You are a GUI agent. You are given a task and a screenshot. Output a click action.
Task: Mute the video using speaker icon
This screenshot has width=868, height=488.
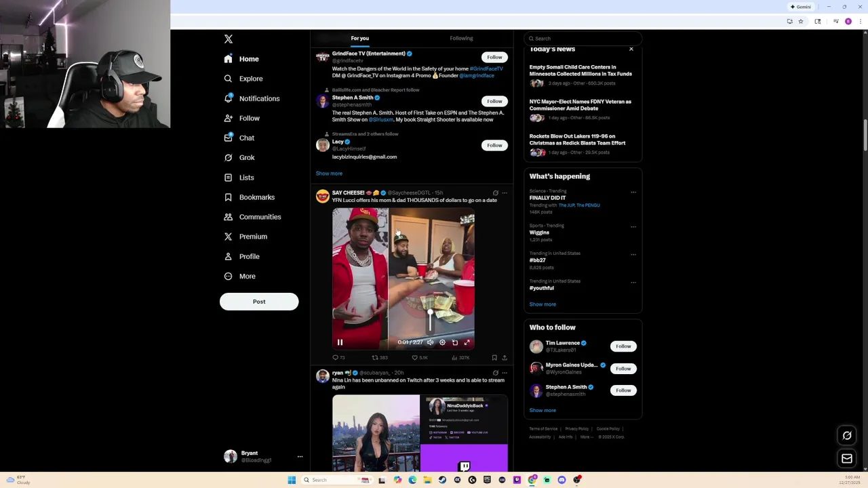tap(430, 342)
